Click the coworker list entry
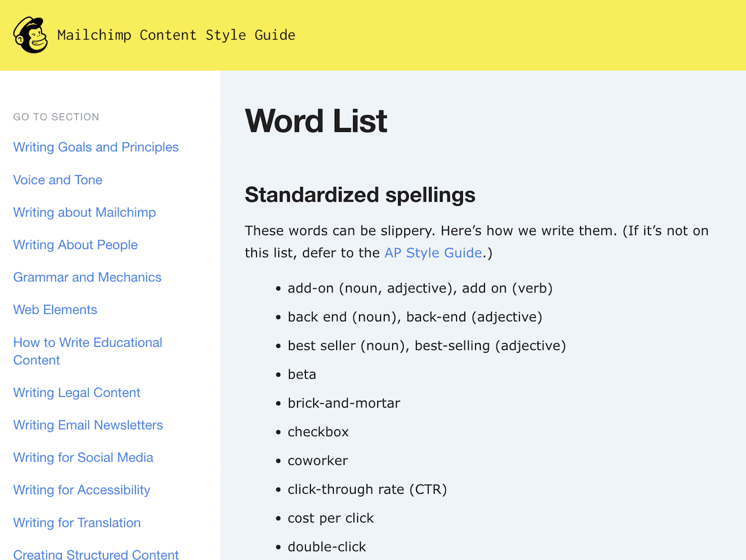Screen dimensions: 746x560 (318, 461)
